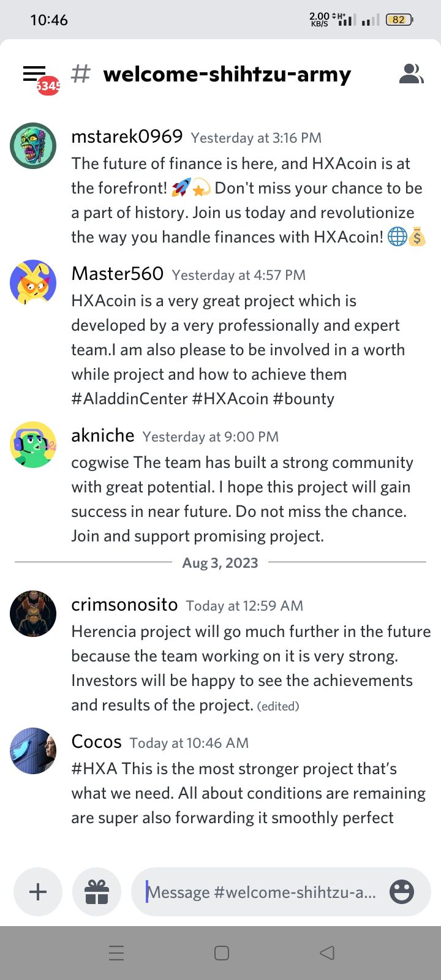
Task: Tap the plus attachment button
Action: point(38,892)
